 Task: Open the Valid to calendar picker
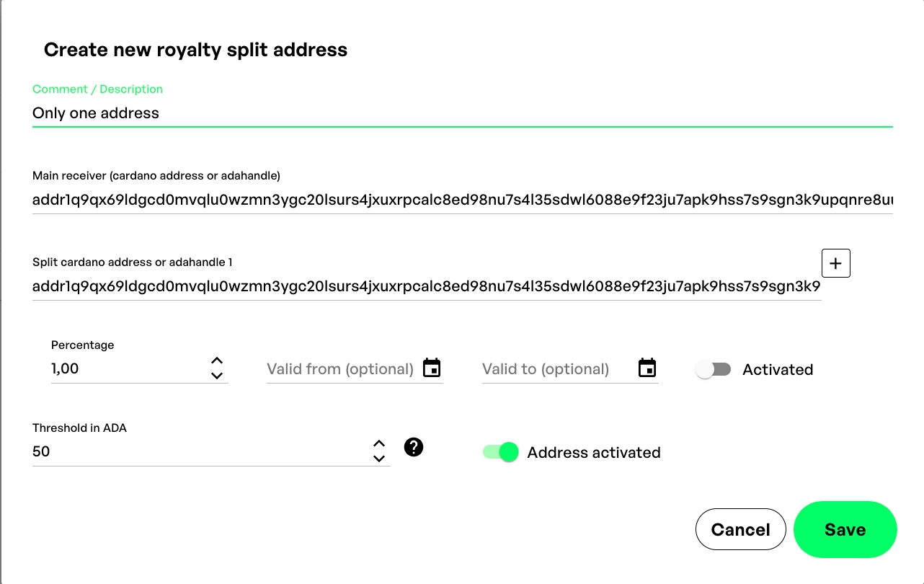(x=647, y=368)
